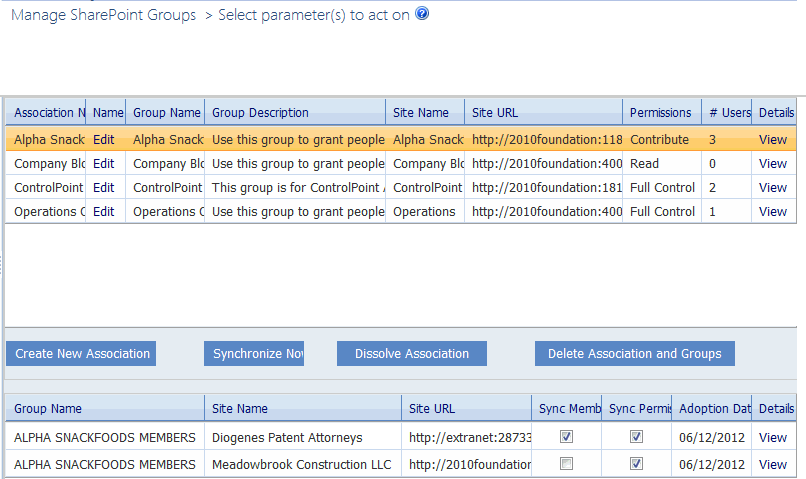This screenshot has width=806, height=479.
Task: Open the Manage SharePoint Groups breadcrumb
Action: pyautogui.click(x=103, y=16)
